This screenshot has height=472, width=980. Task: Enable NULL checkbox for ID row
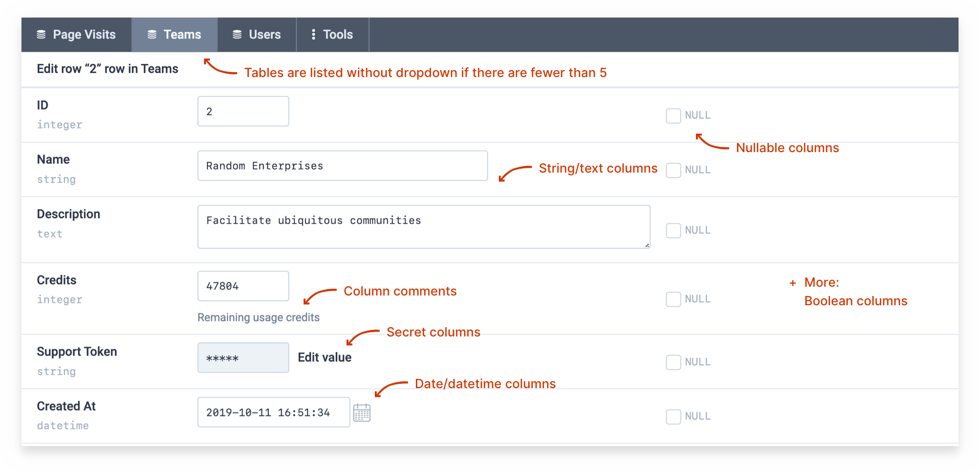[674, 116]
